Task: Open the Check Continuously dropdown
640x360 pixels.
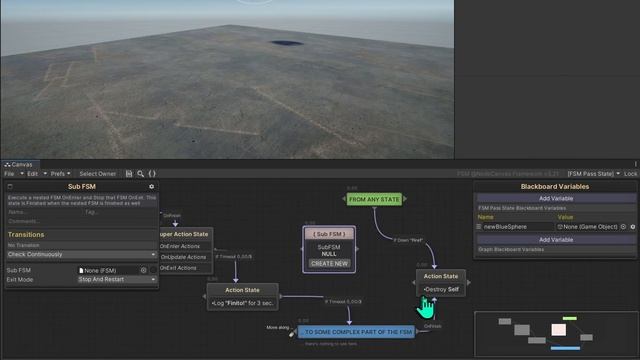Action: [82, 254]
